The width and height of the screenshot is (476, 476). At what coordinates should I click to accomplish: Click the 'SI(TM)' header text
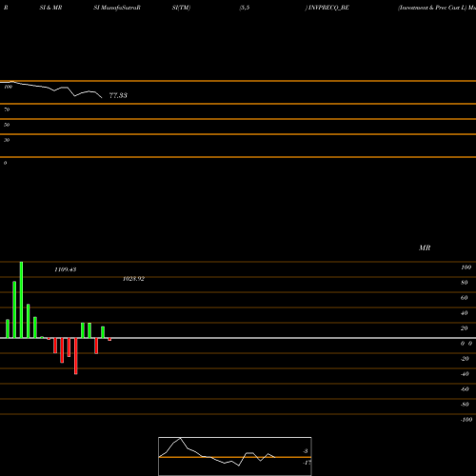181,8
